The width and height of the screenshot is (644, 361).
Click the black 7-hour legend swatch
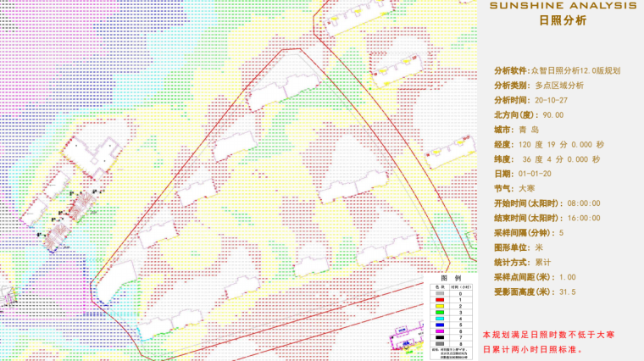(x=440, y=337)
